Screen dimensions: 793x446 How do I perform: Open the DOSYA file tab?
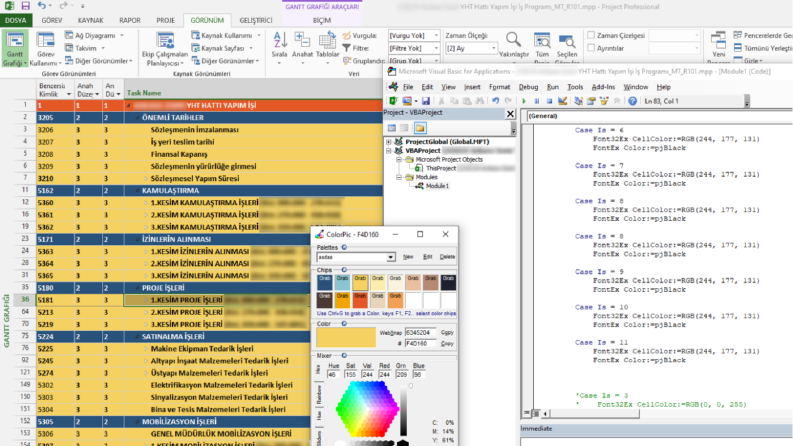point(16,20)
